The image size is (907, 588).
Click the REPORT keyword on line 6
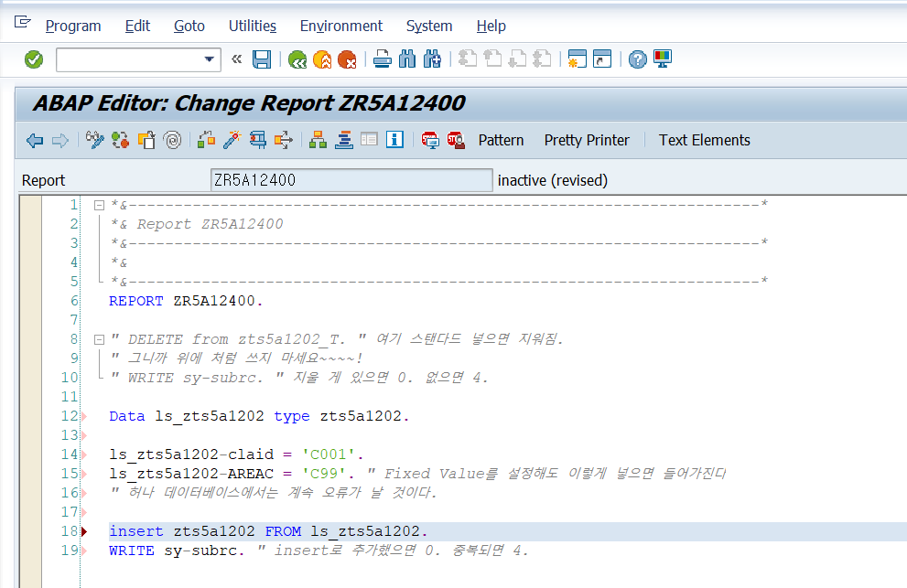click(x=136, y=301)
